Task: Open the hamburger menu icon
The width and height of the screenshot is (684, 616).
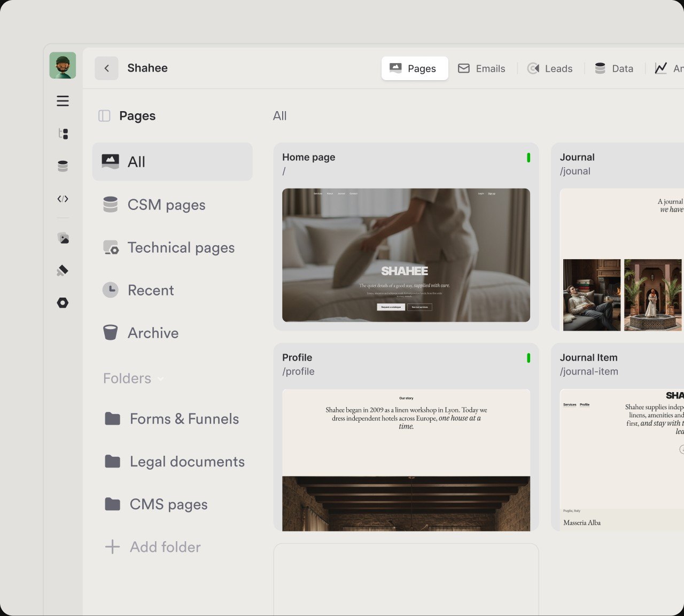Action: [x=63, y=101]
